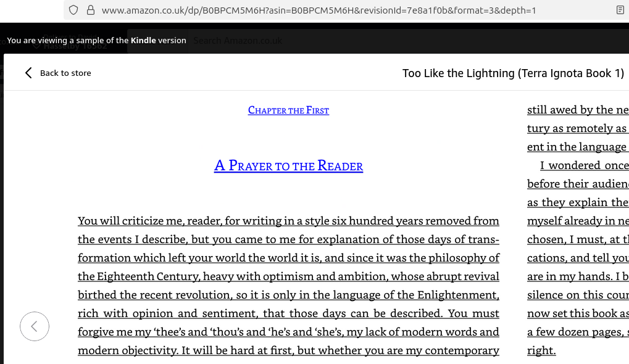Click the padlock site security icon
This screenshot has width=629, height=364.
(x=90, y=10)
